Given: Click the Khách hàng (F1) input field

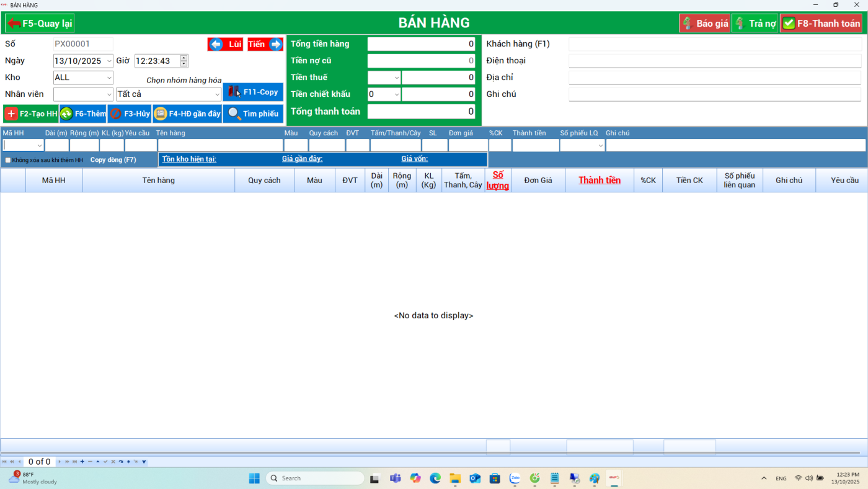Looking at the screenshot, I should 715,44.
